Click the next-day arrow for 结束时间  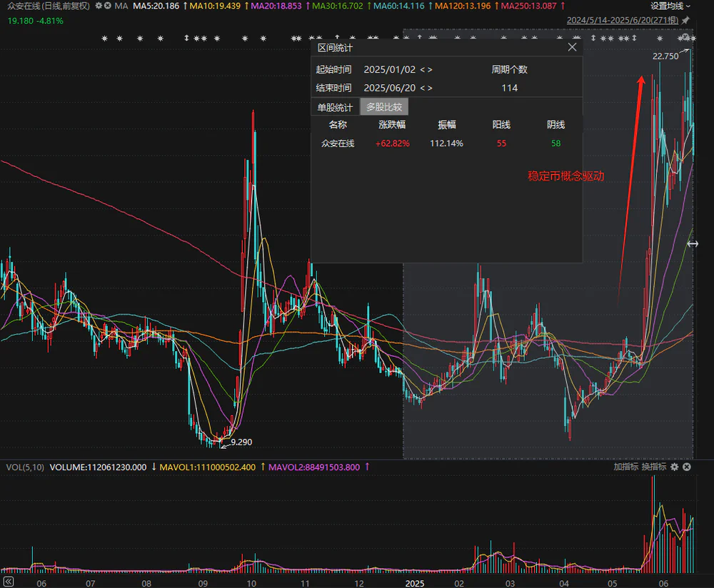click(430, 88)
